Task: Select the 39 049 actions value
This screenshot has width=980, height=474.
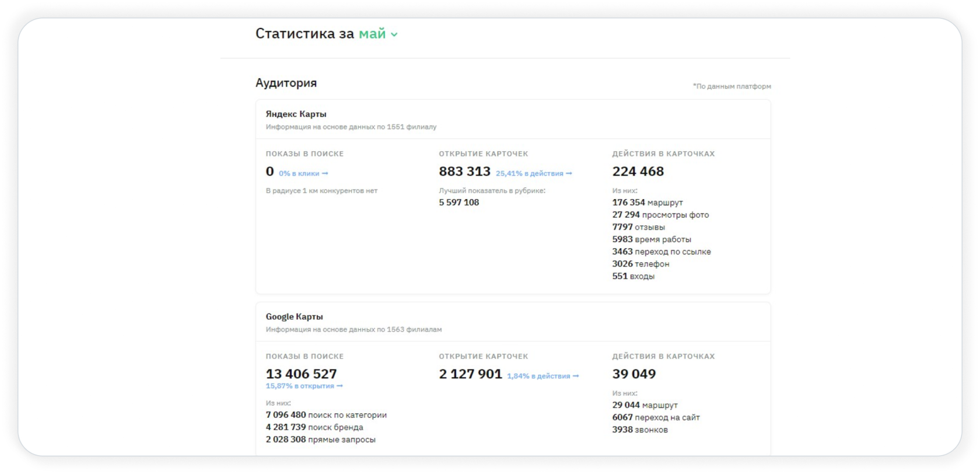Action: [633, 374]
